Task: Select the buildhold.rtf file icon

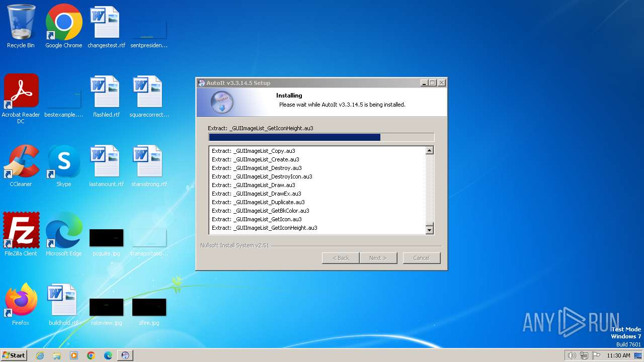Action: (x=64, y=304)
